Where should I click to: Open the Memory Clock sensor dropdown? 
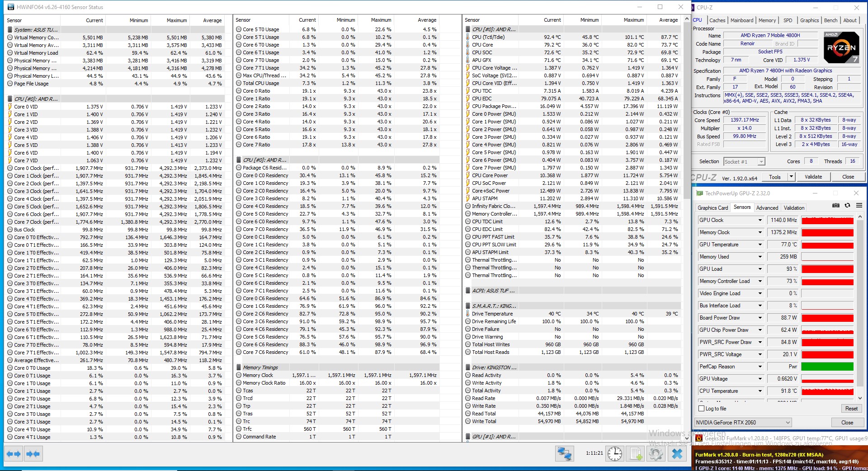(760, 232)
